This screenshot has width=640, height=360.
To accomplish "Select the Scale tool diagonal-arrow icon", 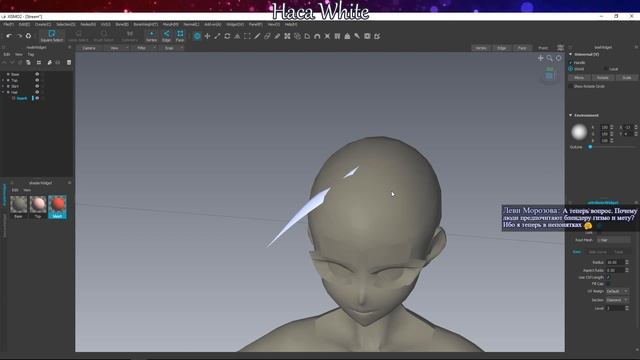I will tap(217, 36).
